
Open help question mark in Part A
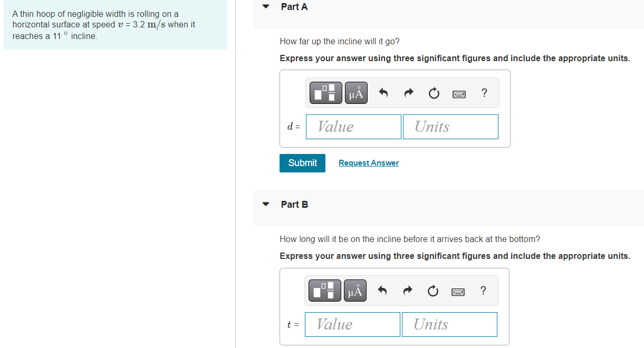click(484, 93)
